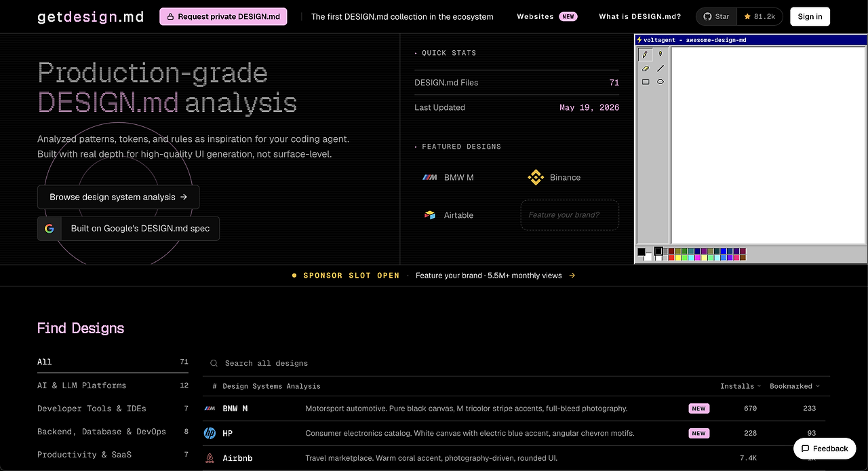
Task: Pick the white palette swatch
Action: click(658, 258)
